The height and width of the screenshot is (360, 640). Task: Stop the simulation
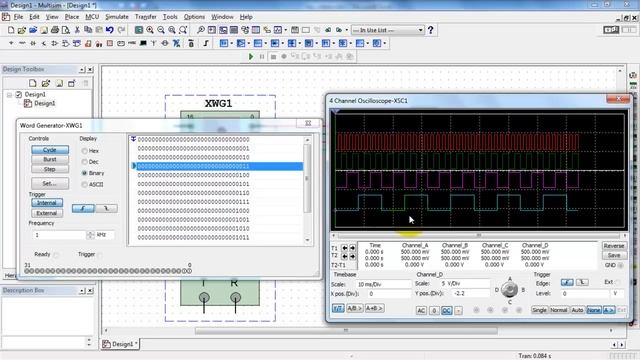[x=273, y=56]
